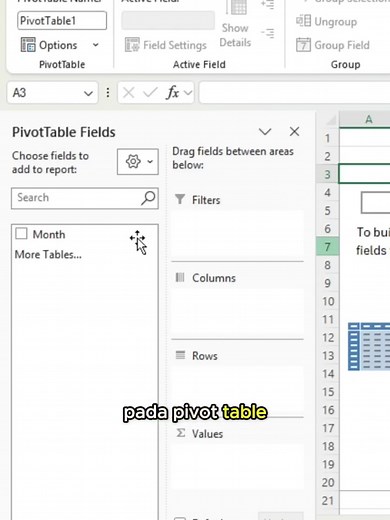Click the Rows area icon
This screenshot has height=520, width=390.
[180, 355]
